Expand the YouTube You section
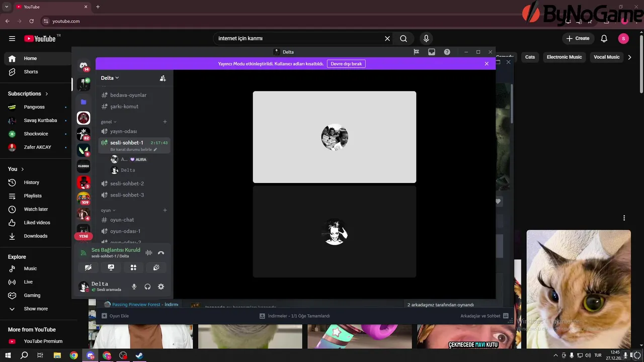The width and height of the screenshot is (644, 362). 16,169
